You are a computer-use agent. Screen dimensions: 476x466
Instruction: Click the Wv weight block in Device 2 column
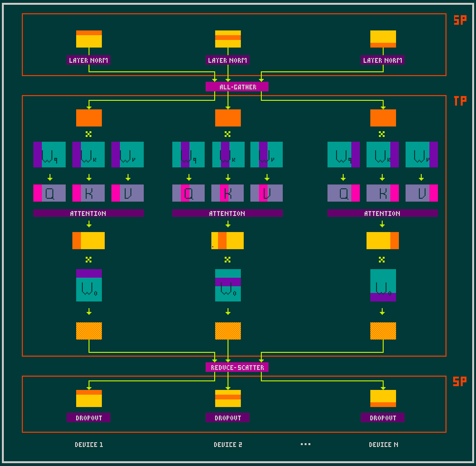tap(267, 155)
